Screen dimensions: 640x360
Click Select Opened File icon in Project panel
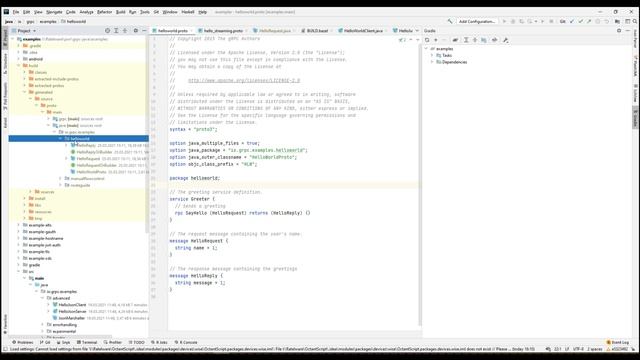coord(107,31)
